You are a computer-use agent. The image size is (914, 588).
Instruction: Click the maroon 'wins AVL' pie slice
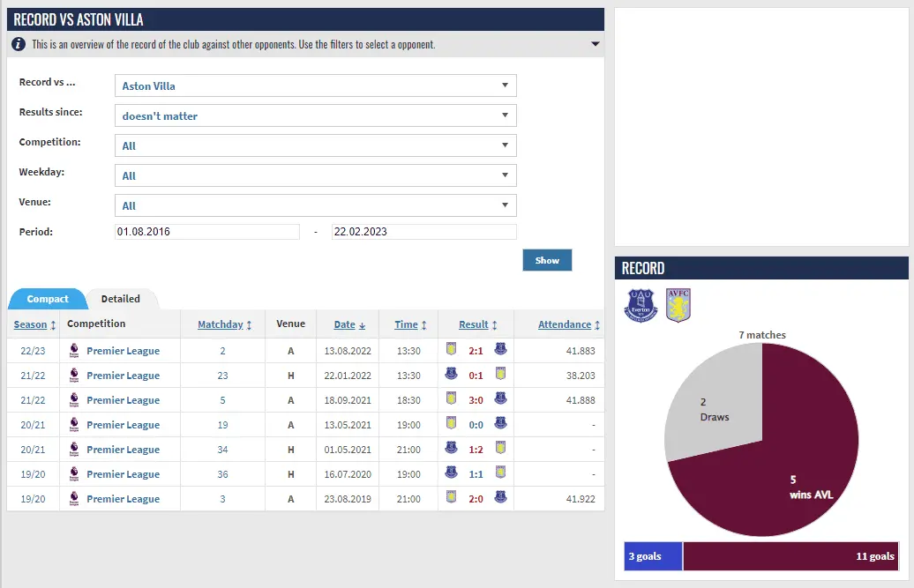[794, 458]
